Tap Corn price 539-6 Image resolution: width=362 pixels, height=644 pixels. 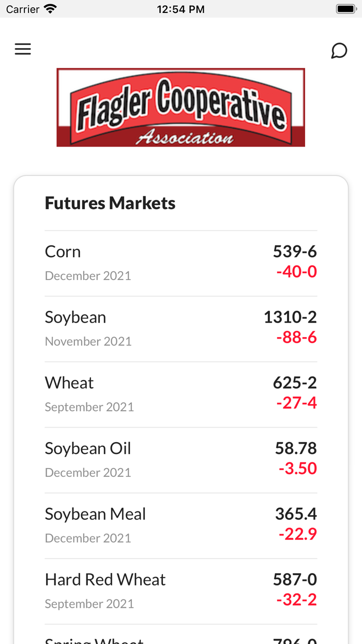pos(295,252)
